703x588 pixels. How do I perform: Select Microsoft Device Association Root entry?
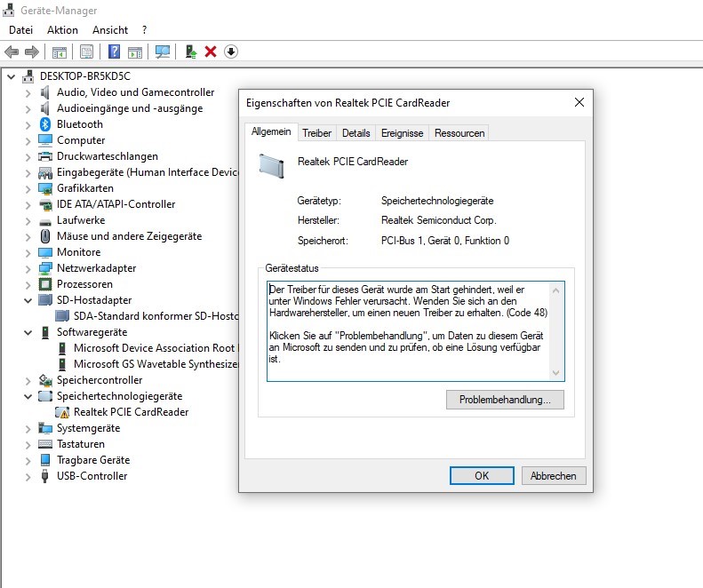coord(156,348)
